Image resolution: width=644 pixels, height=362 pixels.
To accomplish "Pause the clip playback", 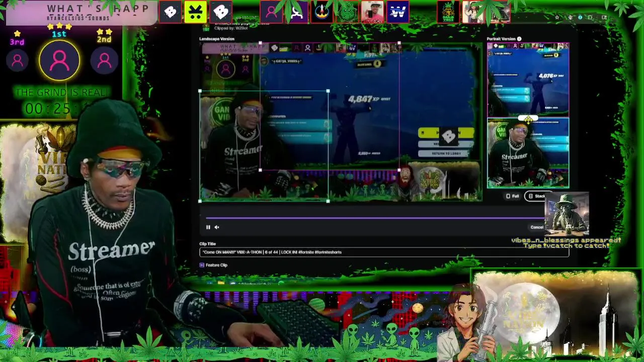I will [208, 227].
